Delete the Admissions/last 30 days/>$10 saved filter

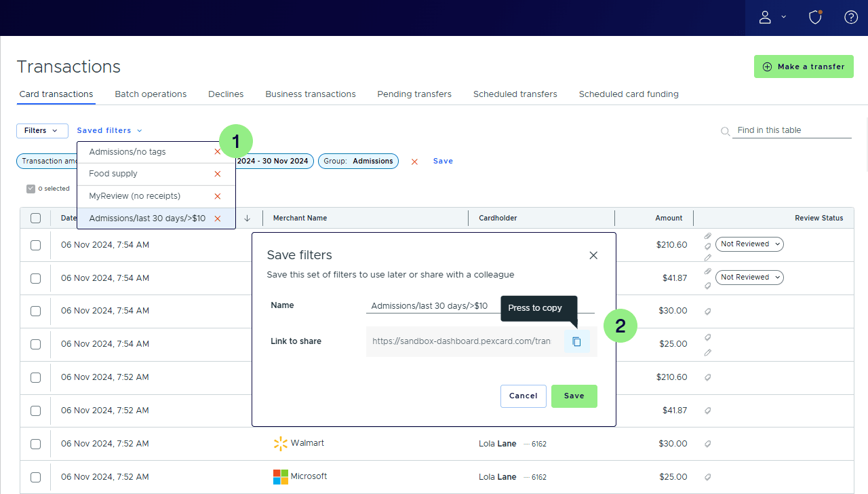(x=218, y=218)
